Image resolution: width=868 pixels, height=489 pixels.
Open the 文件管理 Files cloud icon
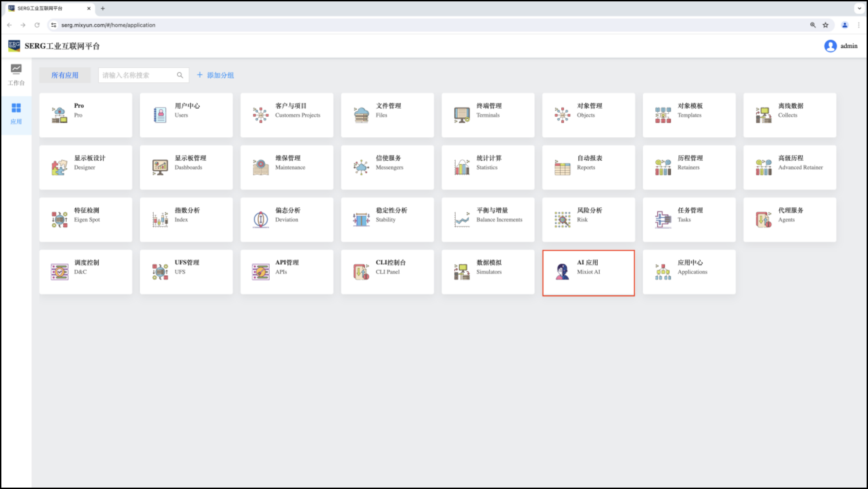coord(361,115)
